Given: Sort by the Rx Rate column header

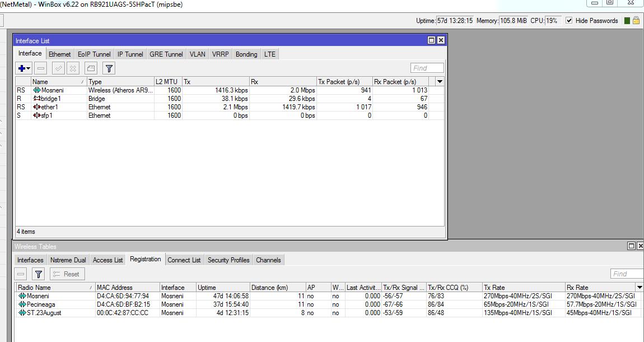Looking at the screenshot, I should tap(600, 287).
